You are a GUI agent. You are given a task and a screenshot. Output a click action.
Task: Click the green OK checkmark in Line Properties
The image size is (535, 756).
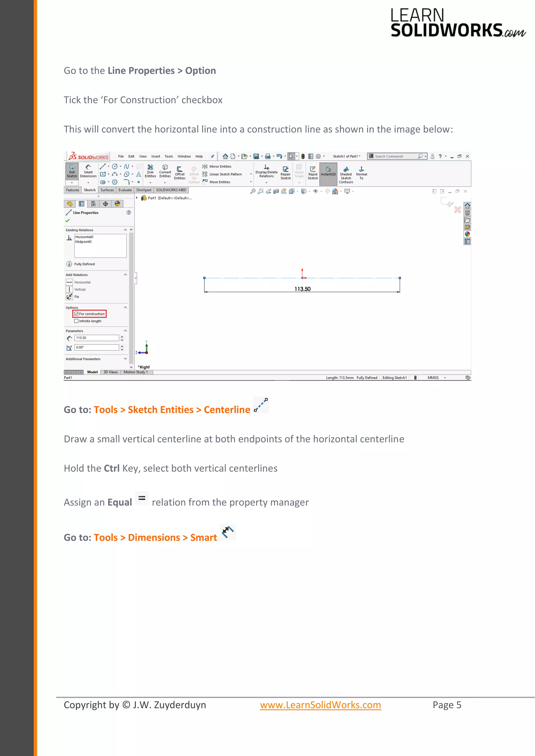(68, 221)
